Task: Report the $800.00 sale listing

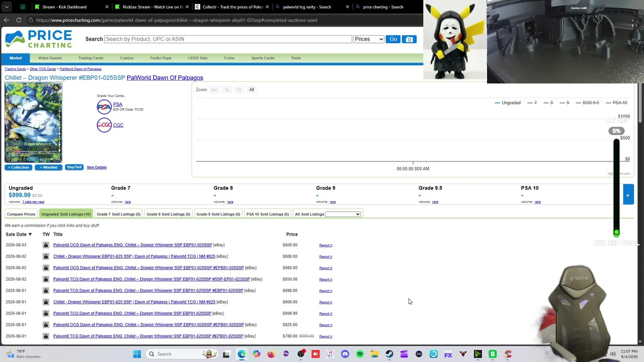Action: [x=326, y=245]
